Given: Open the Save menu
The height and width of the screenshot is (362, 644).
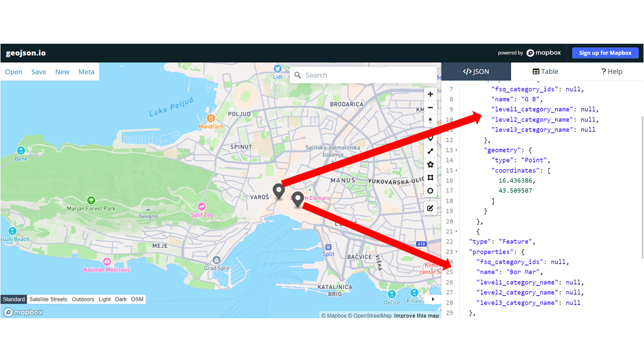Looking at the screenshot, I should (x=39, y=72).
